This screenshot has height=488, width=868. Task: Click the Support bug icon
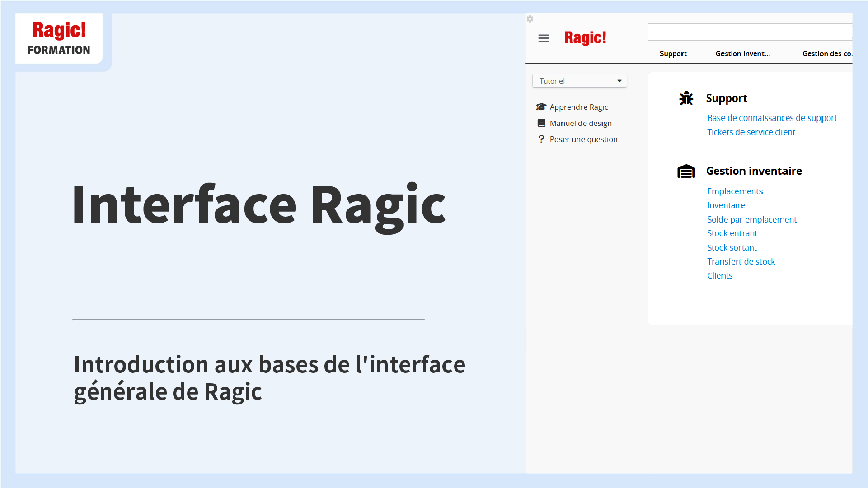[686, 98]
